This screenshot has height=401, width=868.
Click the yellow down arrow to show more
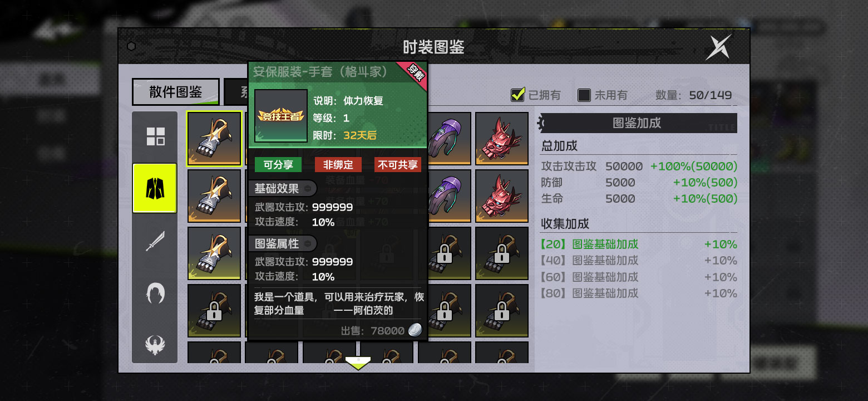358,364
